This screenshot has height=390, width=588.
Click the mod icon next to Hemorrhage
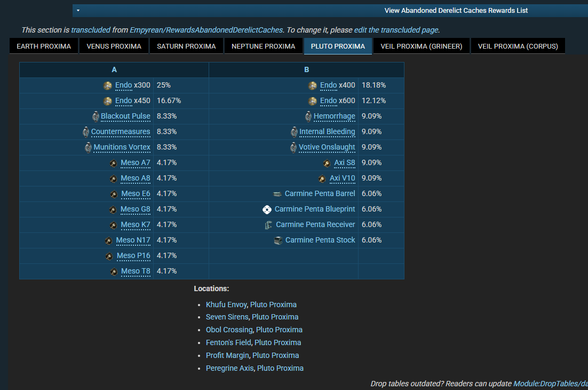[308, 116]
